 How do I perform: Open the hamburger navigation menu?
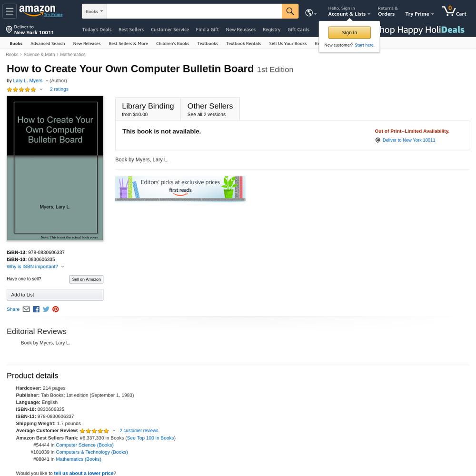tap(10, 11)
